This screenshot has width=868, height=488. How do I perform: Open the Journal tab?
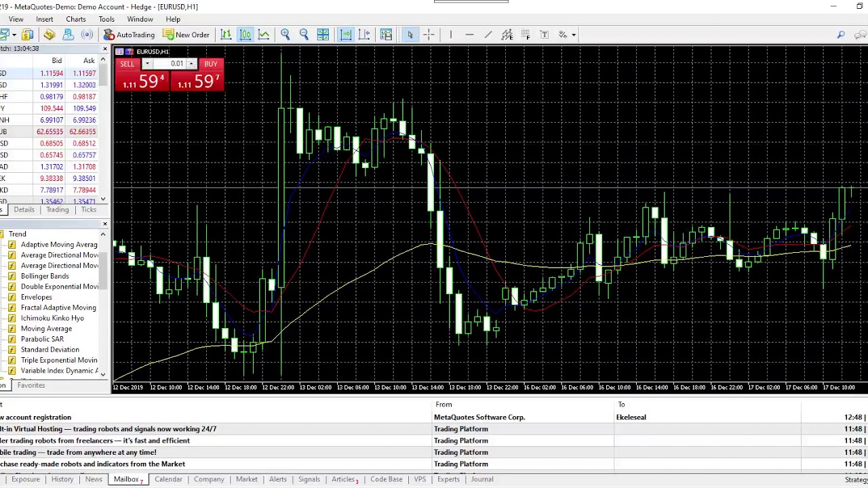pos(482,479)
